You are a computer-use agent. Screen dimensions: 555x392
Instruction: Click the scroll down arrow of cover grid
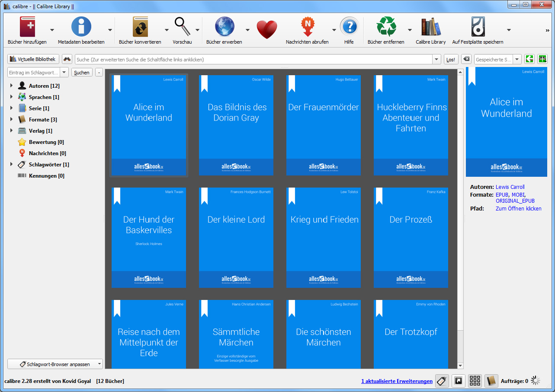pos(460,366)
